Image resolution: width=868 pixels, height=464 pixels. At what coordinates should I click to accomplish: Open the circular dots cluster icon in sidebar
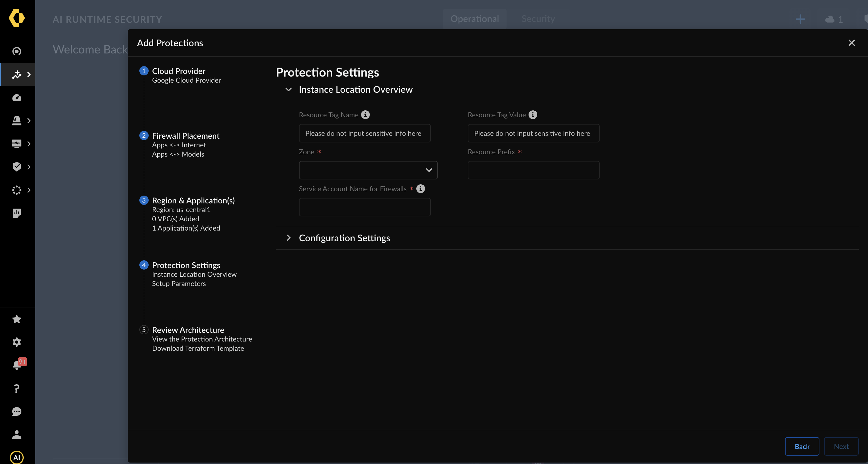pos(16,190)
